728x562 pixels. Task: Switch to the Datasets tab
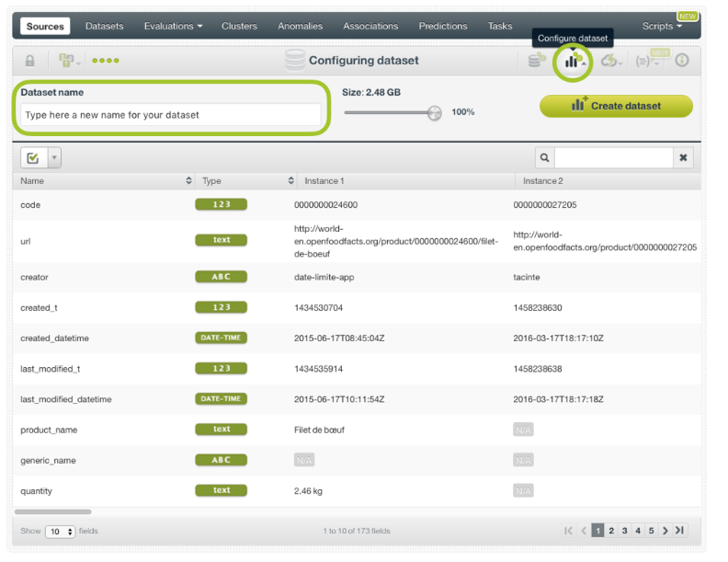coord(104,26)
